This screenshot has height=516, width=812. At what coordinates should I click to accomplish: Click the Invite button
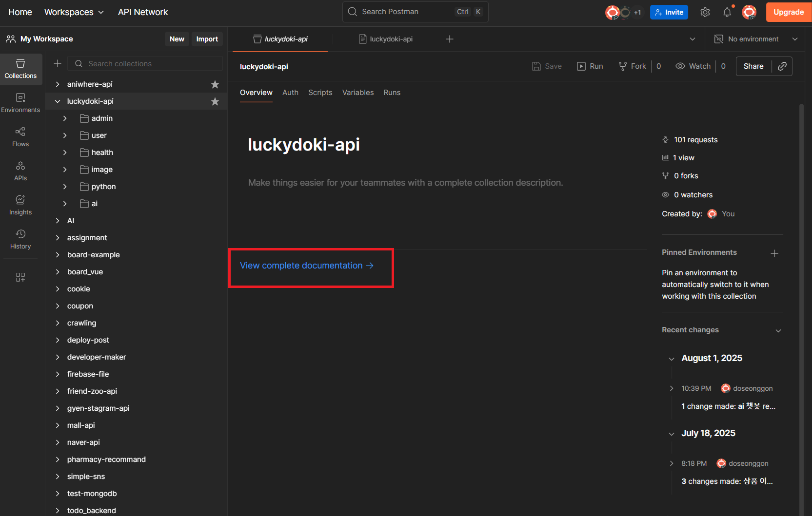point(669,12)
